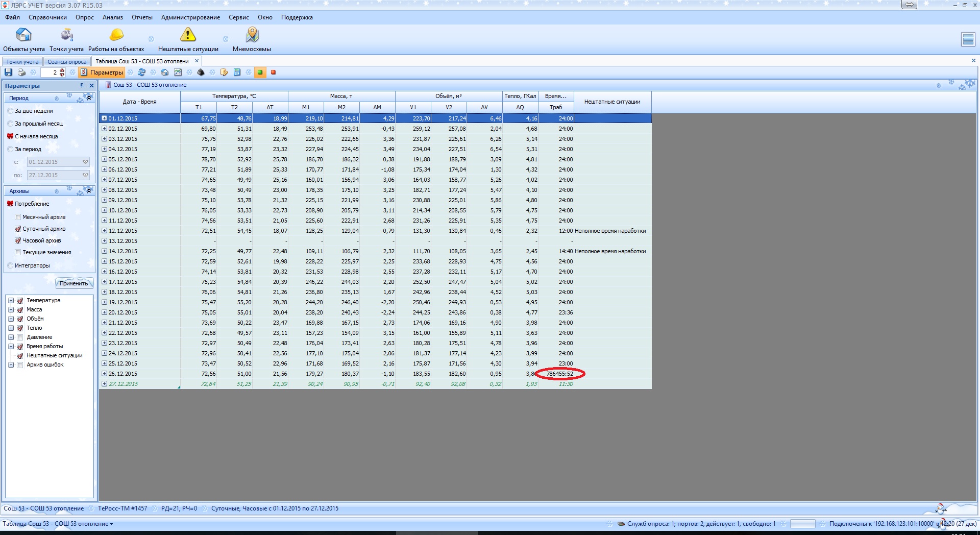Switch to the Сеансы опроса tab
The image size is (980, 535).
[67, 62]
